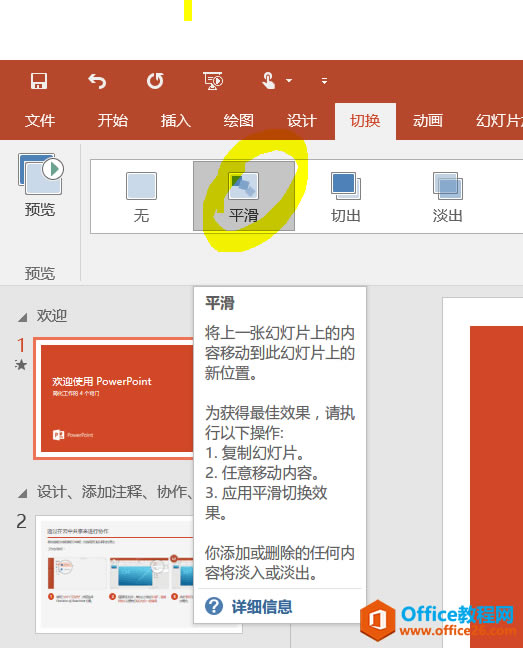Click the help question mark icon in tooltip

tap(214, 607)
